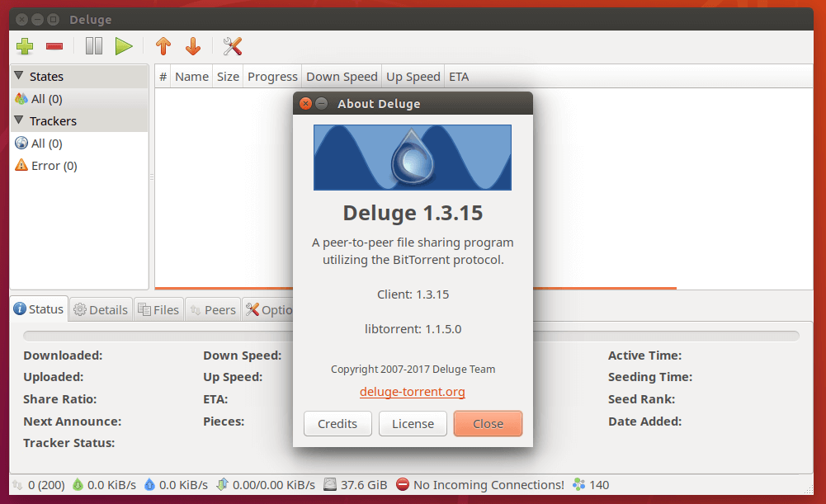Screen dimensions: 826x504
Task: Open the deluge-torrent.org link
Action: click(x=413, y=392)
